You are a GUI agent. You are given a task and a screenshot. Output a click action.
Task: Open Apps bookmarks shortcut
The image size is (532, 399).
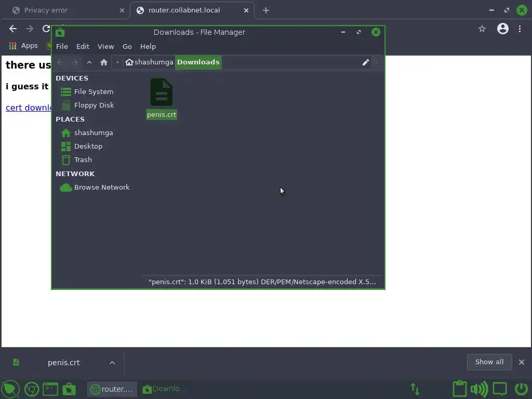click(23, 46)
